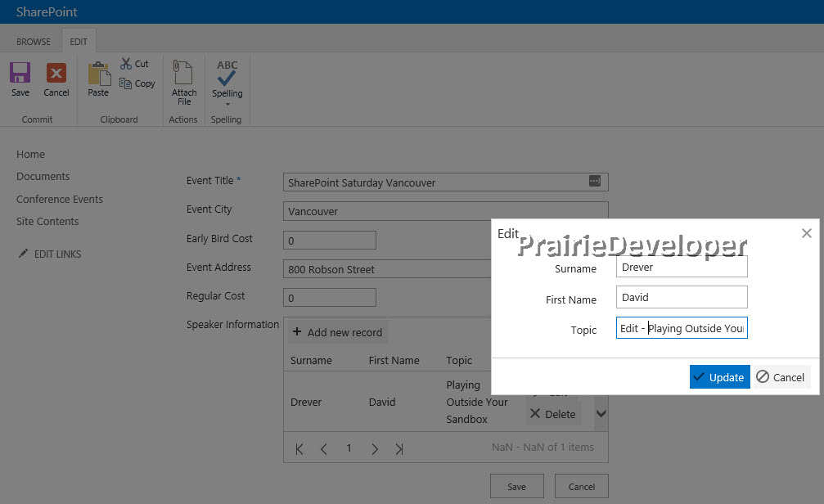Click the ellipsis icon in Event Title field
The width and height of the screenshot is (824, 504).
[594, 181]
